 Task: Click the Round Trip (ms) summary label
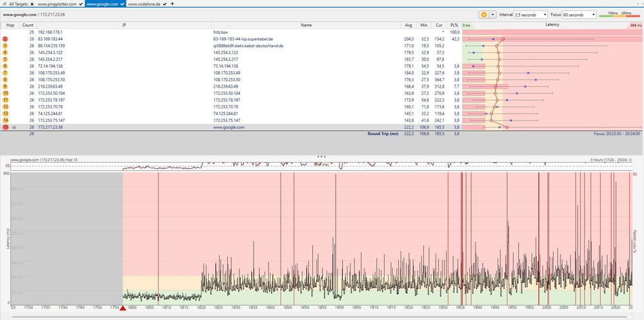[x=383, y=134]
